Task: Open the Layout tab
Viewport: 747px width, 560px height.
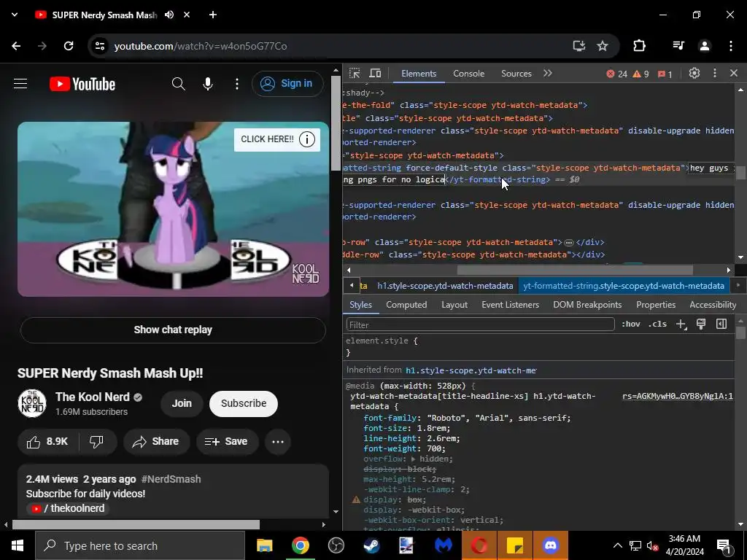Action: click(x=454, y=305)
